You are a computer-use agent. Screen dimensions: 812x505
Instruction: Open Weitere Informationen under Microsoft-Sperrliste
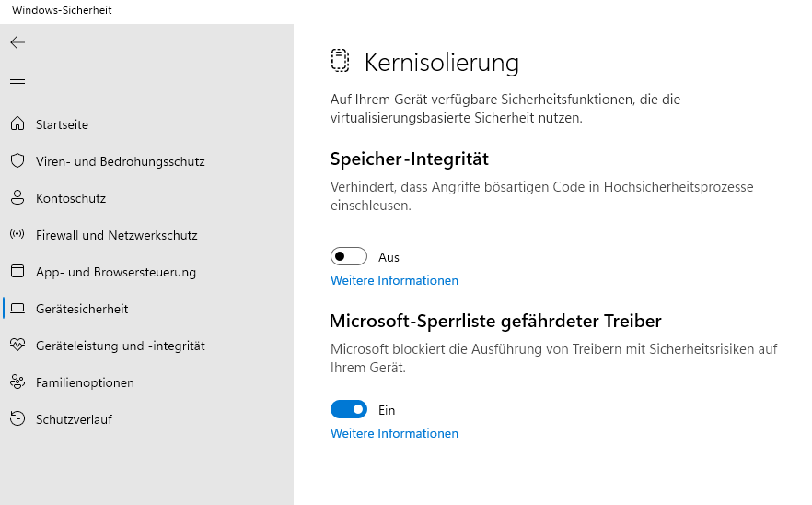pos(394,433)
